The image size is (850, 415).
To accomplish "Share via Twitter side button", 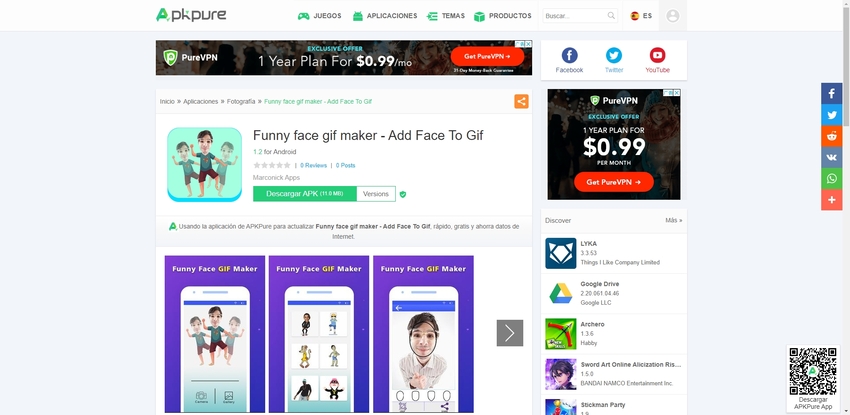I will pyautogui.click(x=832, y=115).
